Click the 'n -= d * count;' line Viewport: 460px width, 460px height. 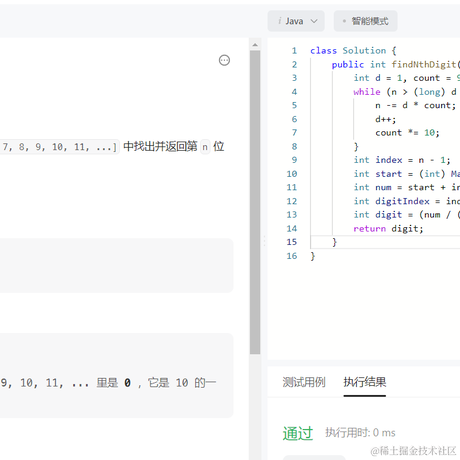pos(415,105)
